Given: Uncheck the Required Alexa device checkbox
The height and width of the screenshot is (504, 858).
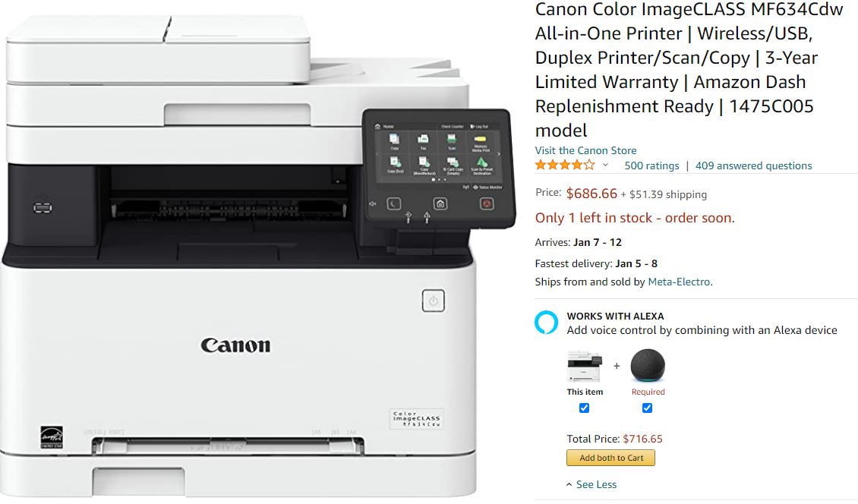Looking at the screenshot, I should click(x=648, y=408).
